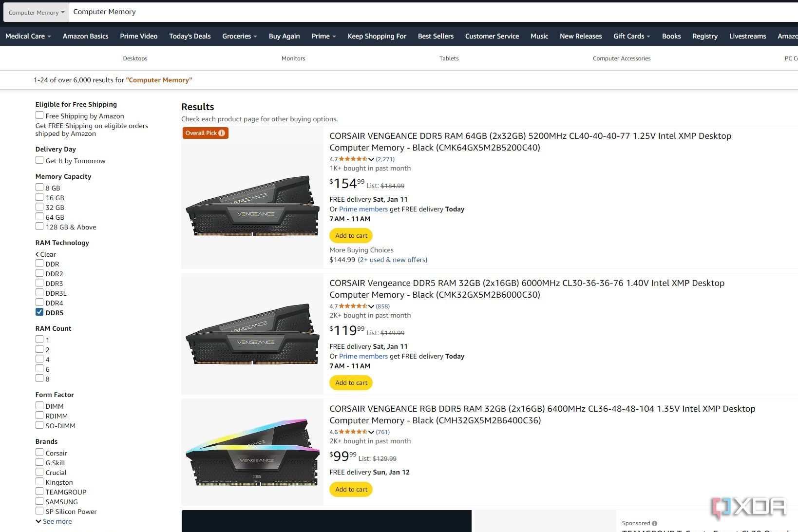Expand the Prime nav dropdown
This screenshot has width=798, height=532.
[323, 36]
